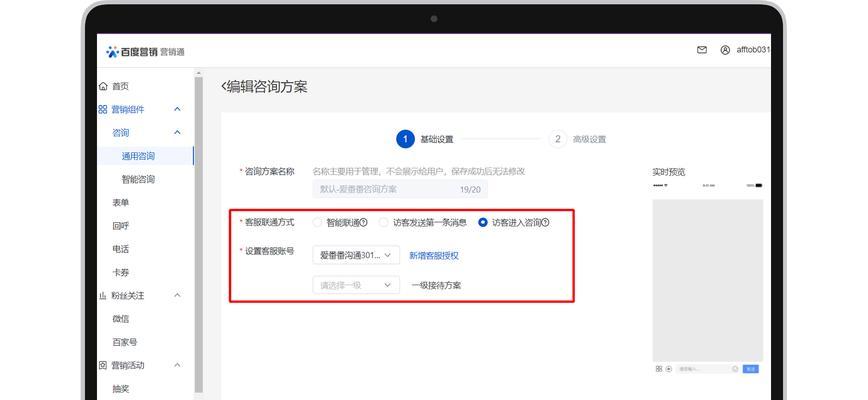
Task: Open 微信 in the sidebar
Action: [121, 319]
